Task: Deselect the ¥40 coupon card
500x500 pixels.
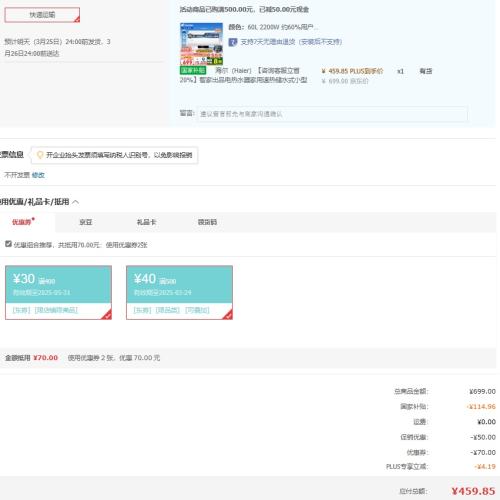Action: click(179, 293)
